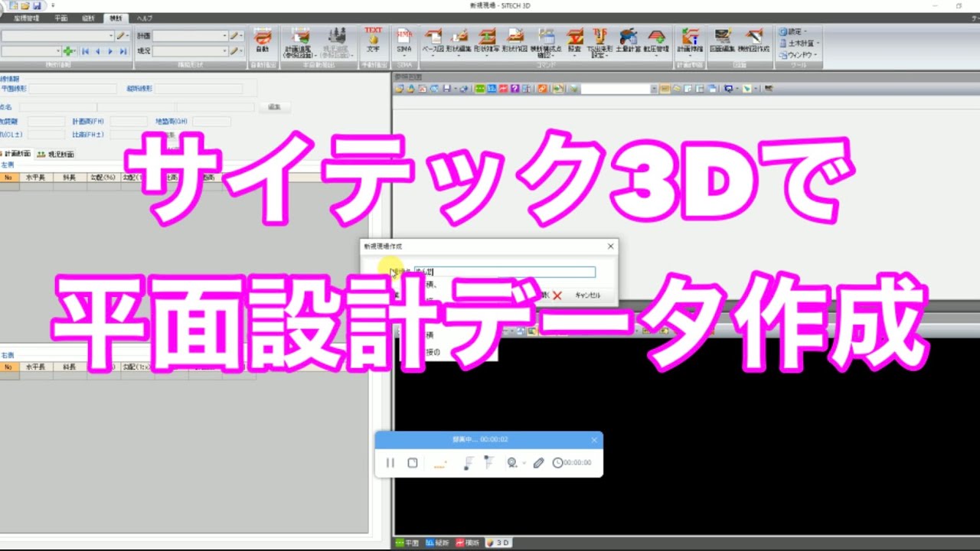Click the open folder icon in quick access toolbar

[x=24, y=5]
